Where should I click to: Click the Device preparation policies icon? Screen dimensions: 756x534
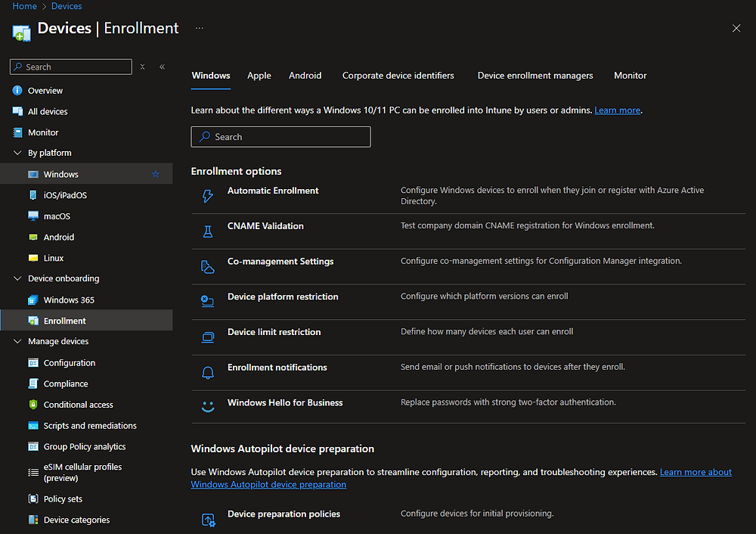(209, 520)
